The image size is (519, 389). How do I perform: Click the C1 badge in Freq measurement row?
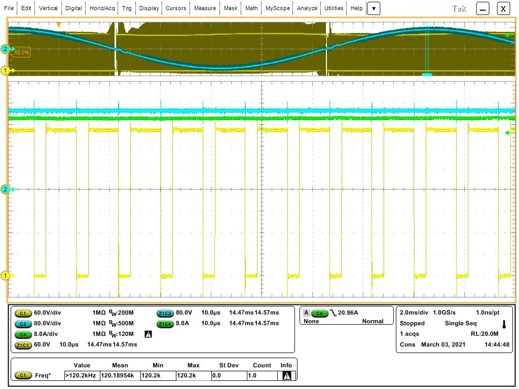(23, 376)
